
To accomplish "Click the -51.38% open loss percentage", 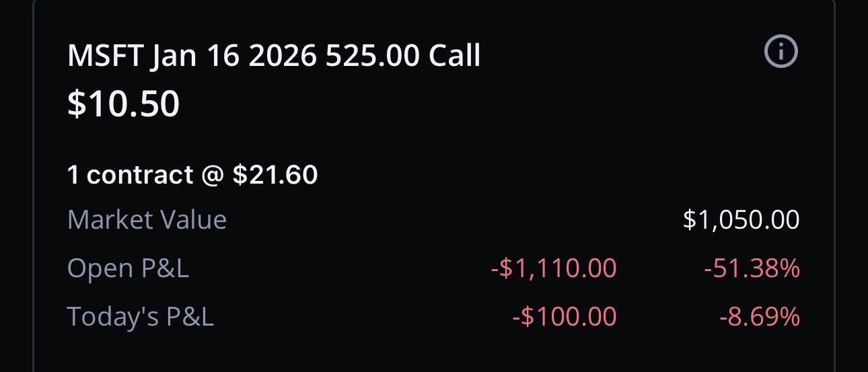I will (x=752, y=268).
